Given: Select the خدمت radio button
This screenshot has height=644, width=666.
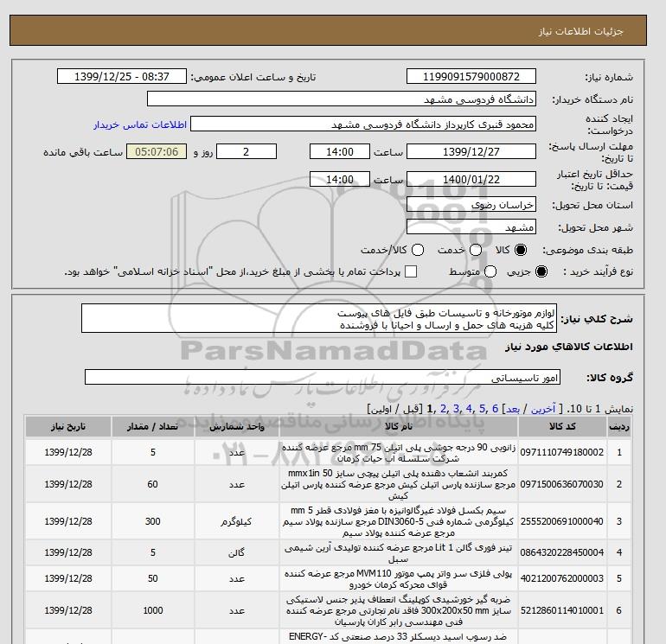Looking at the screenshot, I should pos(476,250).
